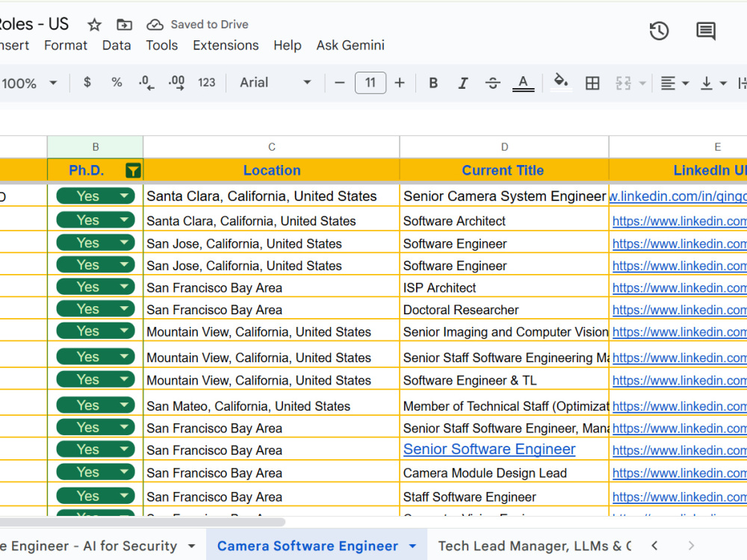Screen dimensions: 747x560
Task: Pick a cell fill color
Action: (x=561, y=82)
